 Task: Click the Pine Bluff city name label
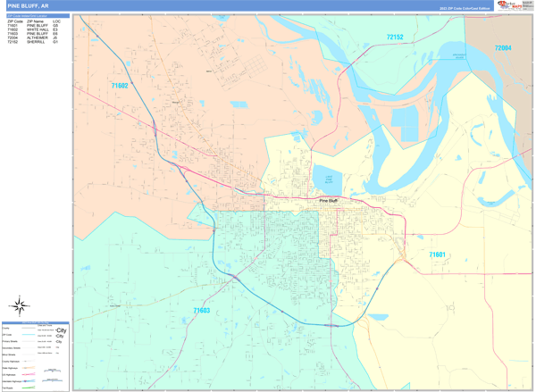click(x=329, y=201)
